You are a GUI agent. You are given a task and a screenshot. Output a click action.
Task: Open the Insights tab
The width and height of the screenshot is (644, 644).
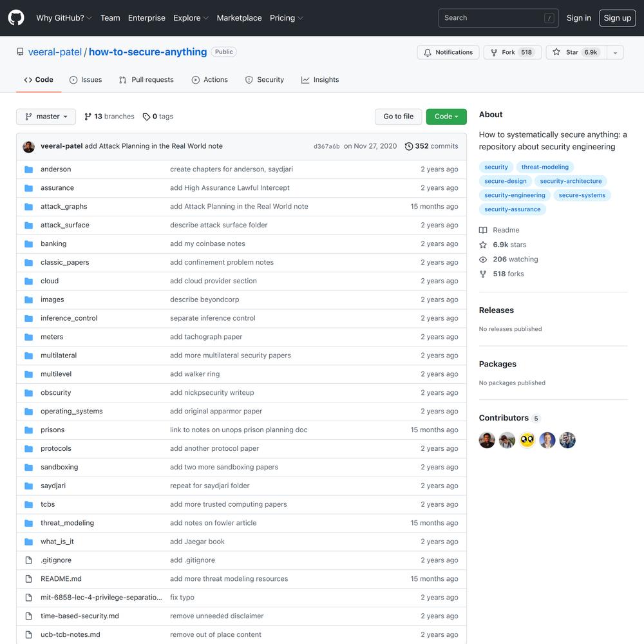320,80
